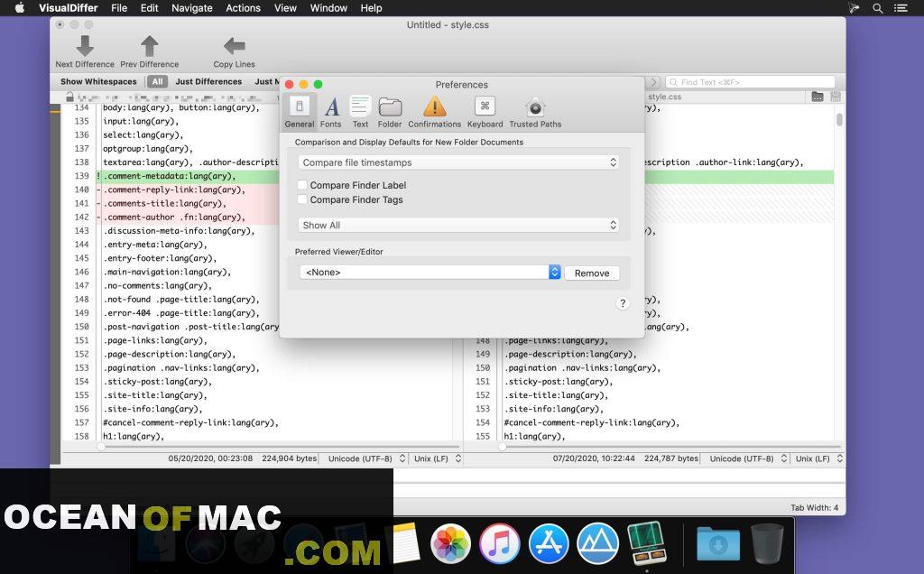Open the Actions menu
Screen dimensions: 924x574
(x=243, y=8)
